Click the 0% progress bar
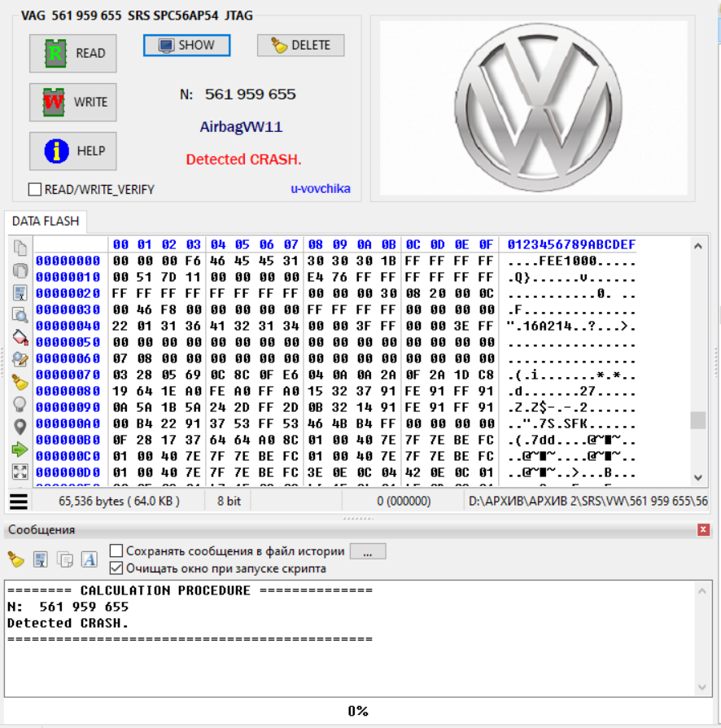721x728 pixels. (x=358, y=711)
